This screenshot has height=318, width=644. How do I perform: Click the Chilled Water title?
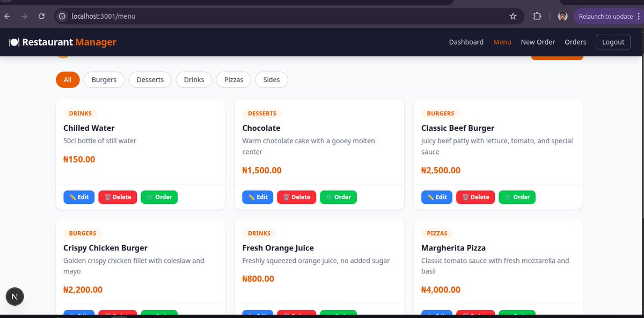[x=89, y=128]
